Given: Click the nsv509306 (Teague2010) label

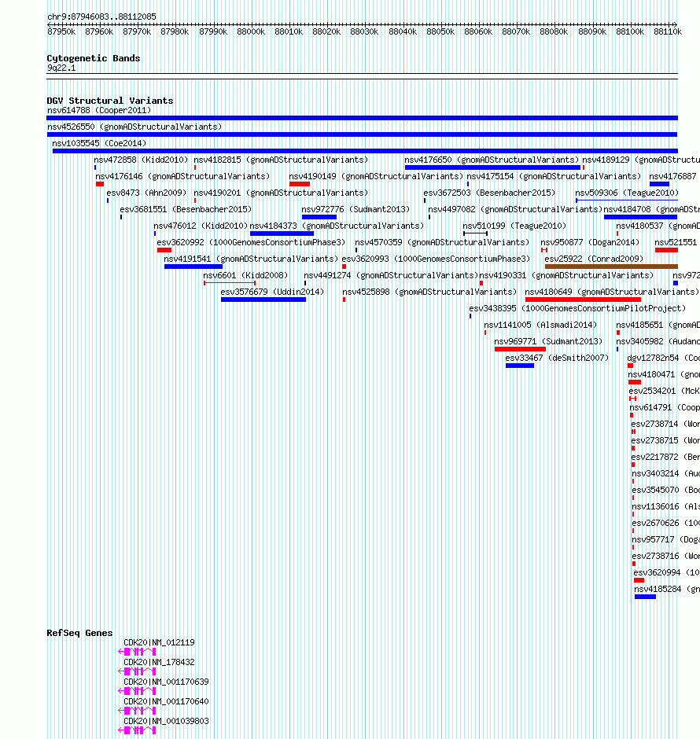Looking at the screenshot, I should click(x=627, y=193).
